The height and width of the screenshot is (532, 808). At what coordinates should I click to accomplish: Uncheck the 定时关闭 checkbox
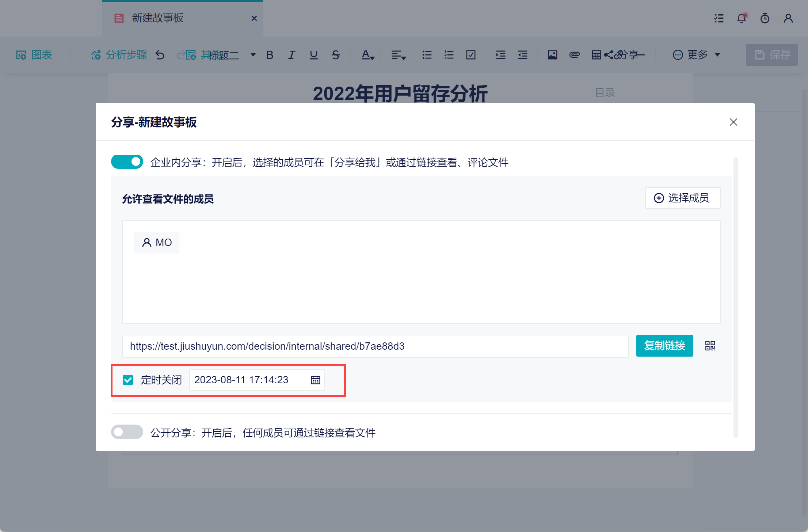[128, 380]
